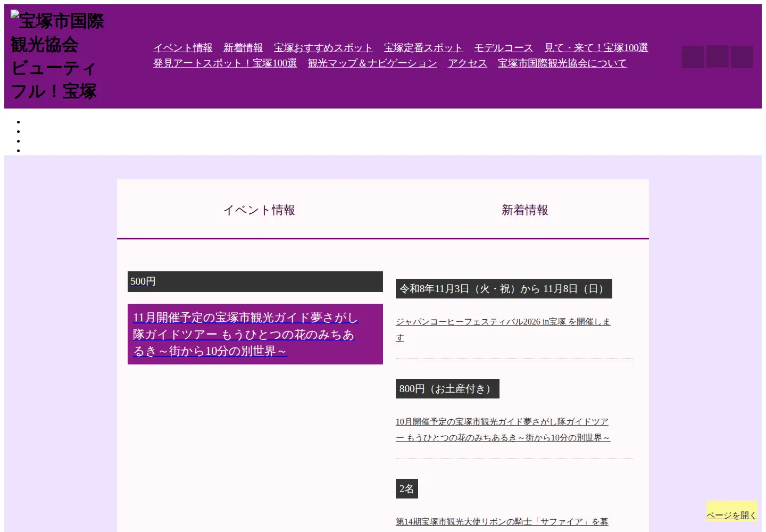This screenshot has height=532, width=766.
Task: Click the 令和8年11月3日 date label
Action: tap(504, 288)
